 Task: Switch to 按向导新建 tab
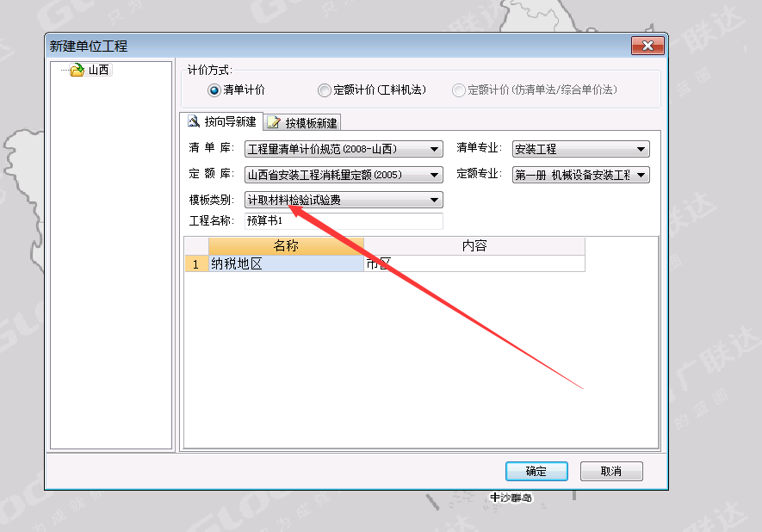(221, 121)
